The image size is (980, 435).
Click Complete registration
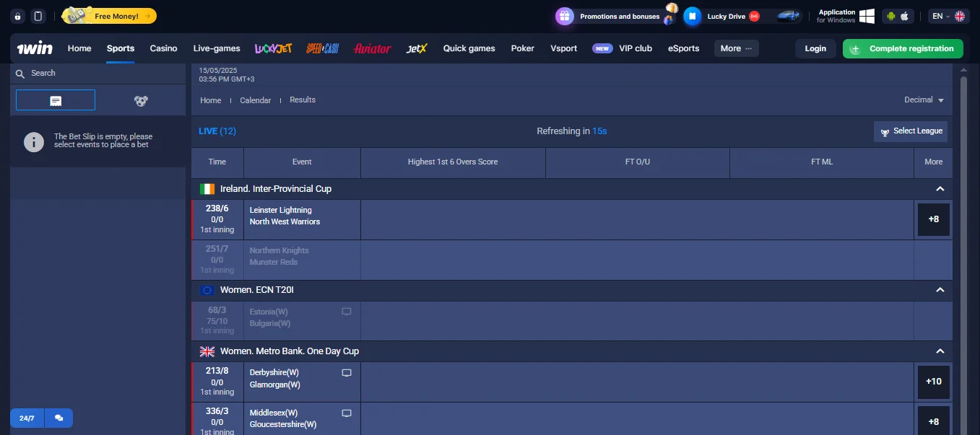tap(903, 48)
